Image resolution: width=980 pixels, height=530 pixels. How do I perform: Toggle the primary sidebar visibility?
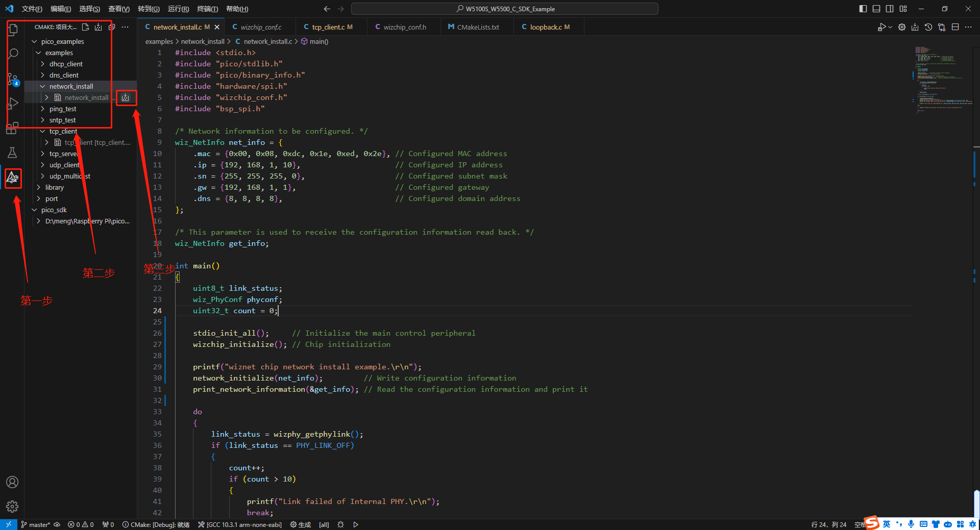(x=863, y=9)
